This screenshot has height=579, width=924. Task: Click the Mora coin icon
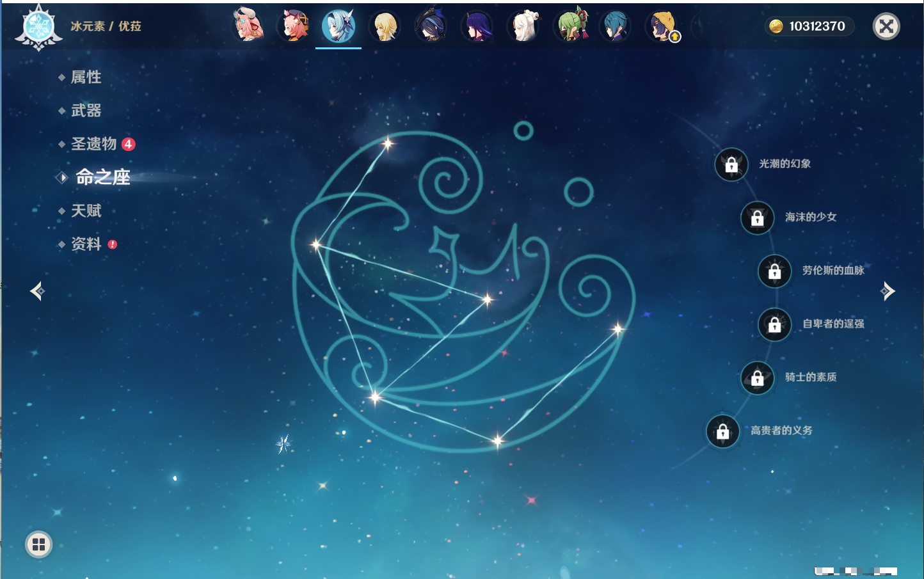[x=776, y=26]
